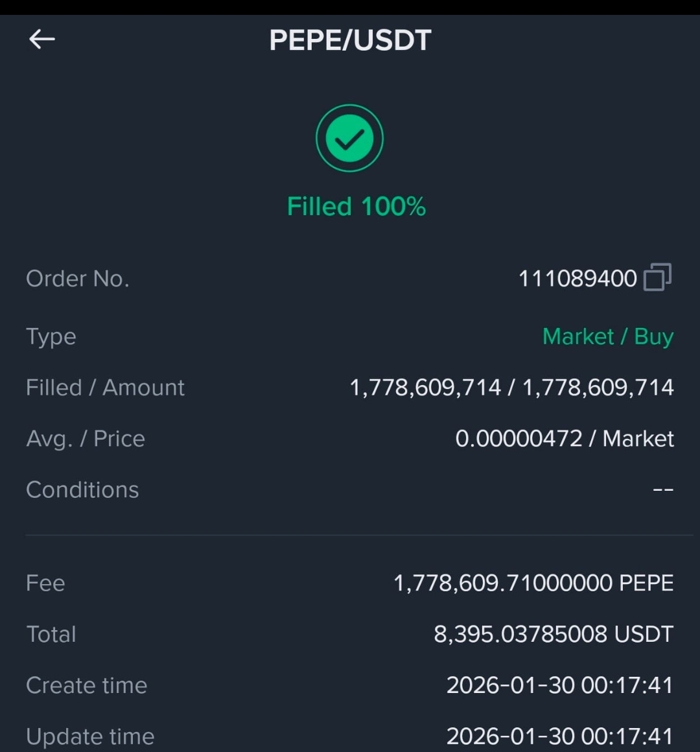Tap the Total row label

[x=51, y=634]
